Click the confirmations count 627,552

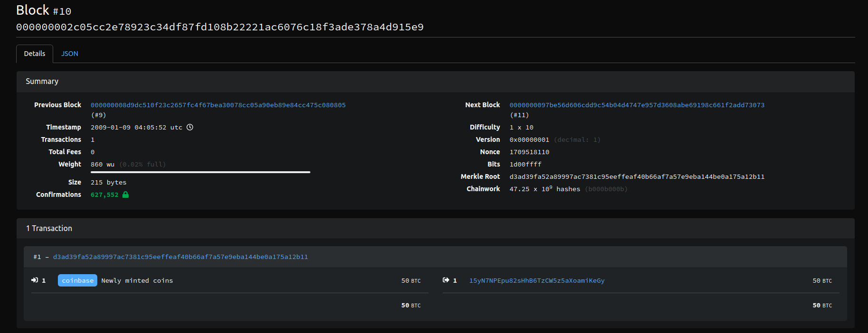coord(104,195)
